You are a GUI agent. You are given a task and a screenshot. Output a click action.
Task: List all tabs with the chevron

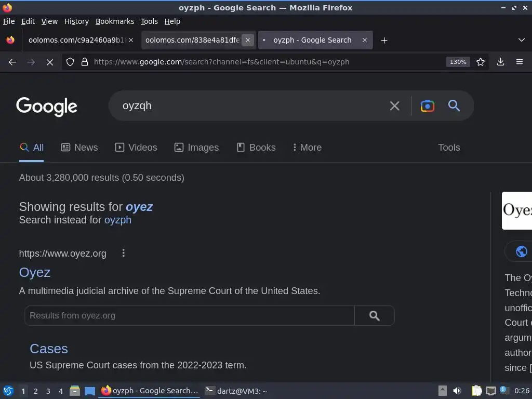pyautogui.click(x=522, y=40)
